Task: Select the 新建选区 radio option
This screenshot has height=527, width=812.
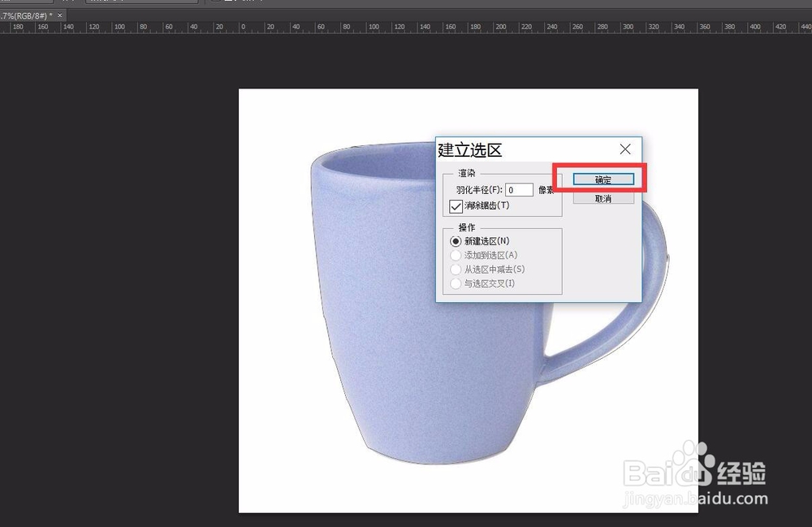Action: tap(456, 241)
